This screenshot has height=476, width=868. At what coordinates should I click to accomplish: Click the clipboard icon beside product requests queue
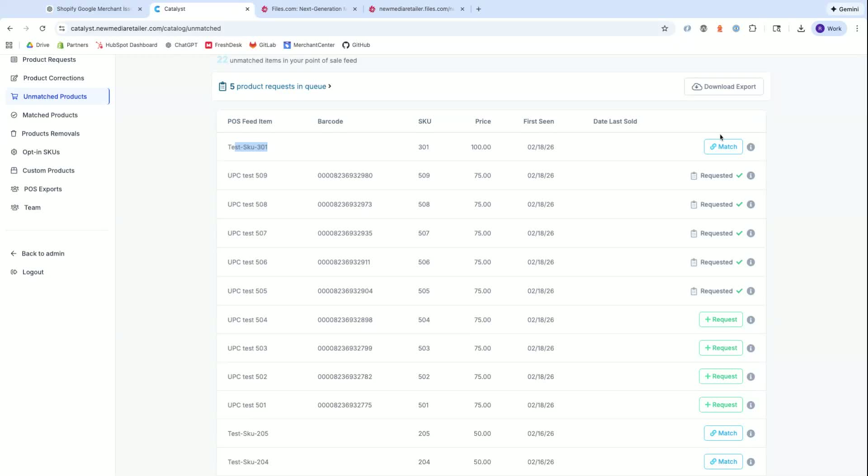(x=222, y=86)
